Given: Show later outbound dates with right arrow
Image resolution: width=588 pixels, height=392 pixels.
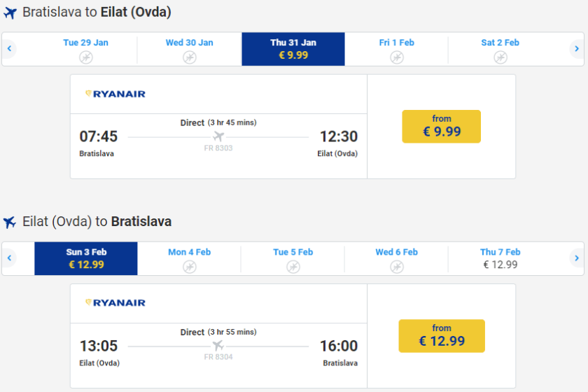Looking at the screenshot, I should point(576,49).
